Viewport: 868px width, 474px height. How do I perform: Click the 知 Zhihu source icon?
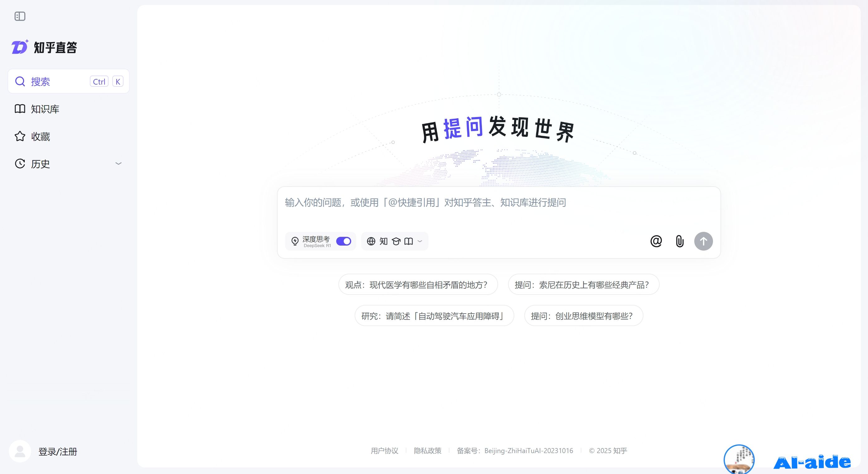click(x=383, y=242)
